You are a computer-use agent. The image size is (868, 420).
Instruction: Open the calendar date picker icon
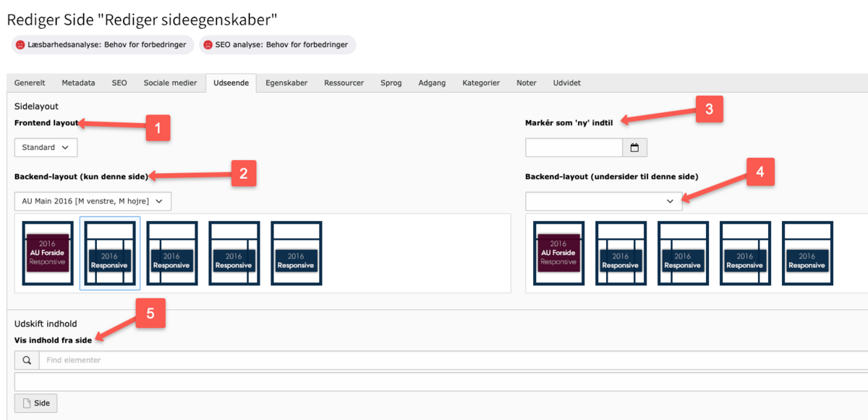[x=634, y=148]
